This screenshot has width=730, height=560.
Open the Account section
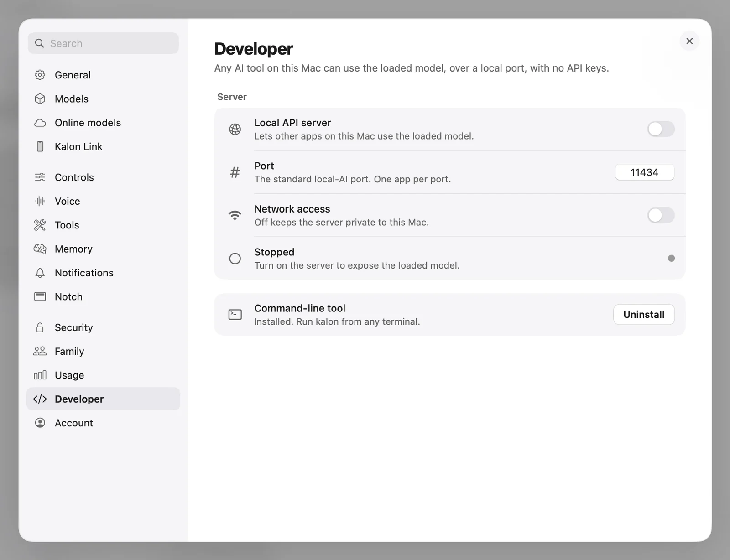coord(103,423)
